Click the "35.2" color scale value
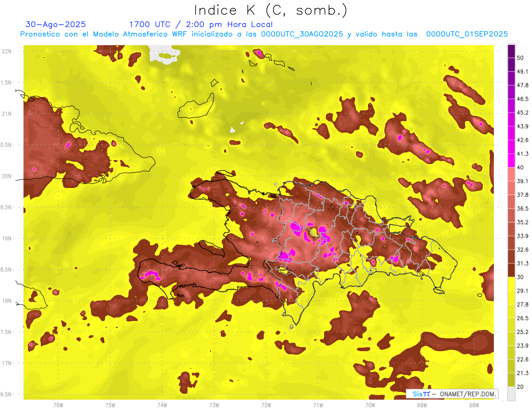532x411 pixels. (x=523, y=222)
